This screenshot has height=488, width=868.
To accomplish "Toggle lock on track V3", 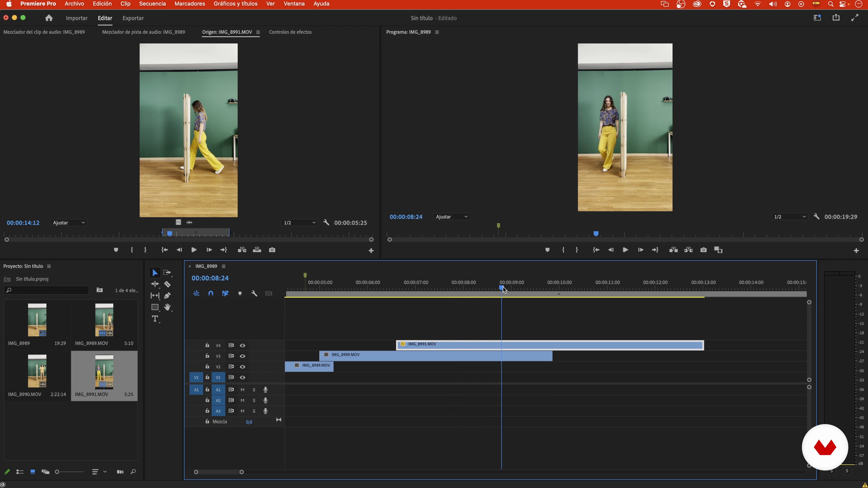I will pyautogui.click(x=207, y=356).
